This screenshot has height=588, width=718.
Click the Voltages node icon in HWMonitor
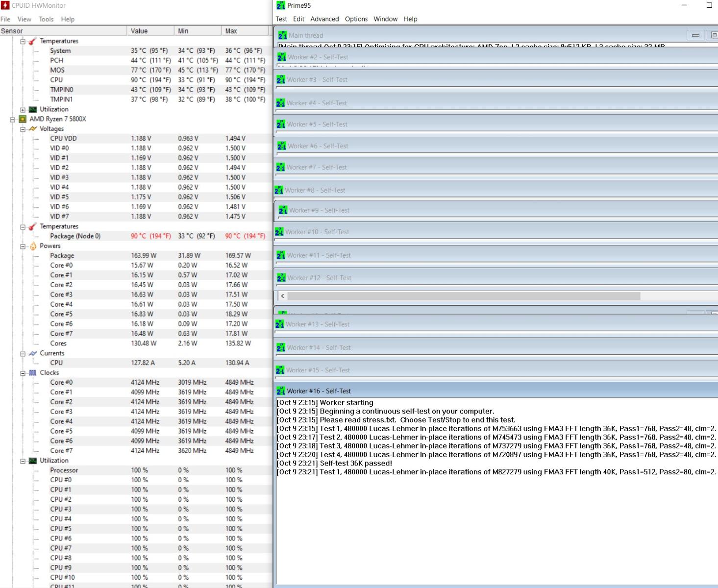click(x=33, y=129)
